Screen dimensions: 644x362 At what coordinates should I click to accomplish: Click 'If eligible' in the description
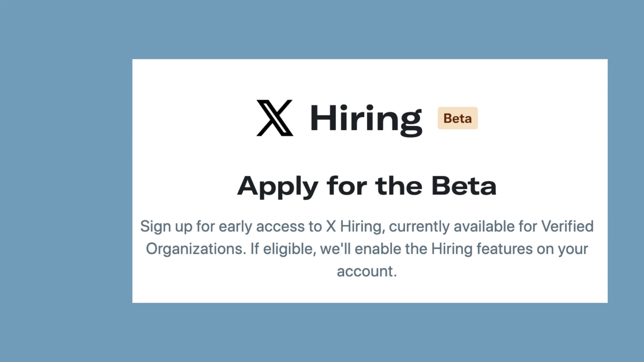tap(283, 249)
